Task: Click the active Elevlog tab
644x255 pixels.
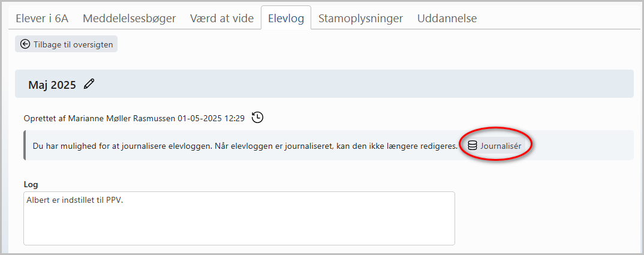Action: (286, 19)
